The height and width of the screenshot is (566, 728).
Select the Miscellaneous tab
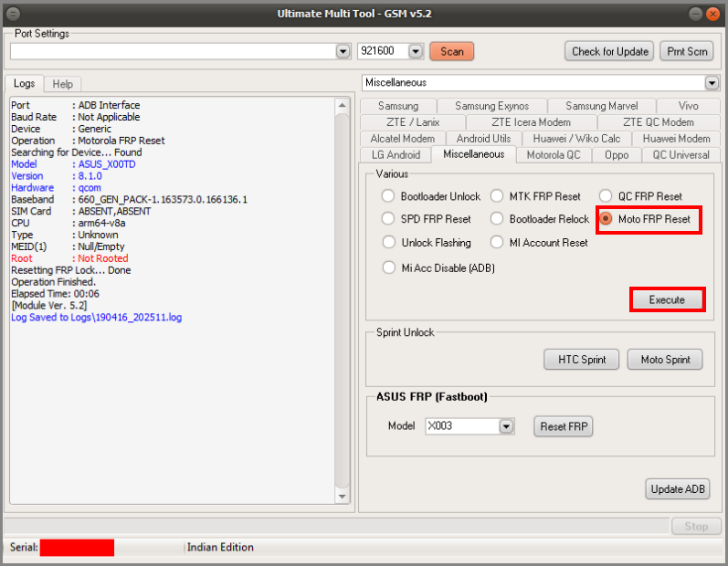473,154
